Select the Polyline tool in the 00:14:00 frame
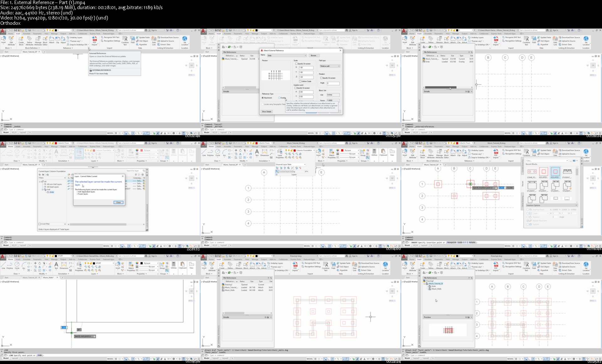Image resolution: width=602 pixels, height=364 pixels. click(x=210, y=153)
